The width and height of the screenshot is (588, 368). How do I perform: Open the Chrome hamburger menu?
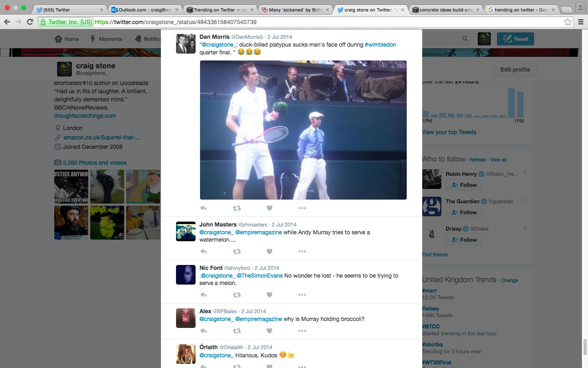tap(581, 22)
